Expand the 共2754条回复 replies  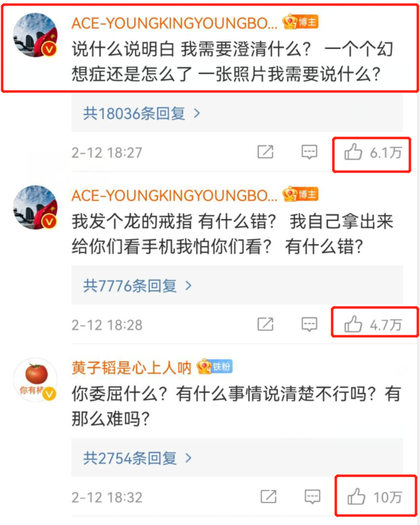tap(137, 458)
